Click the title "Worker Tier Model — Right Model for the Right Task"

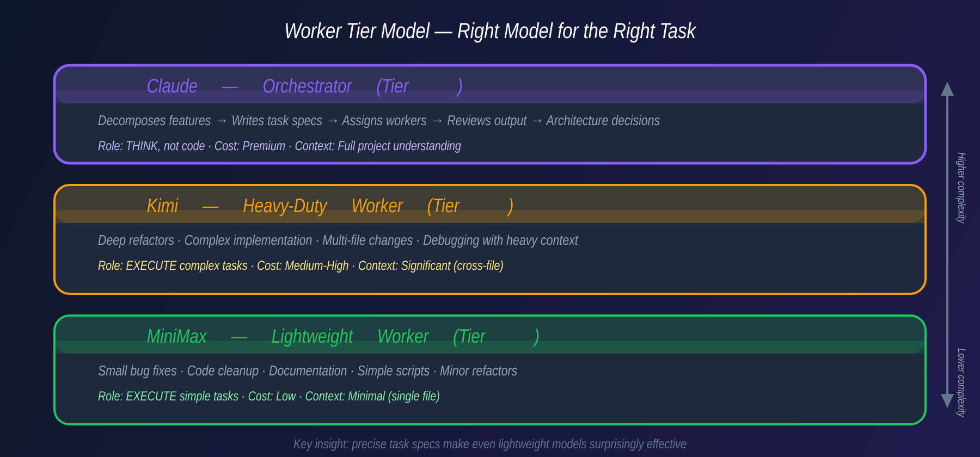click(490, 31)
